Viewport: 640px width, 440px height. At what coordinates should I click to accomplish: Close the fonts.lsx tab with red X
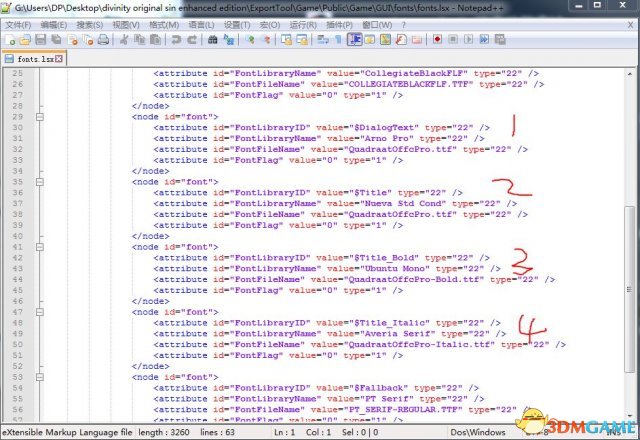click(59, 59)
